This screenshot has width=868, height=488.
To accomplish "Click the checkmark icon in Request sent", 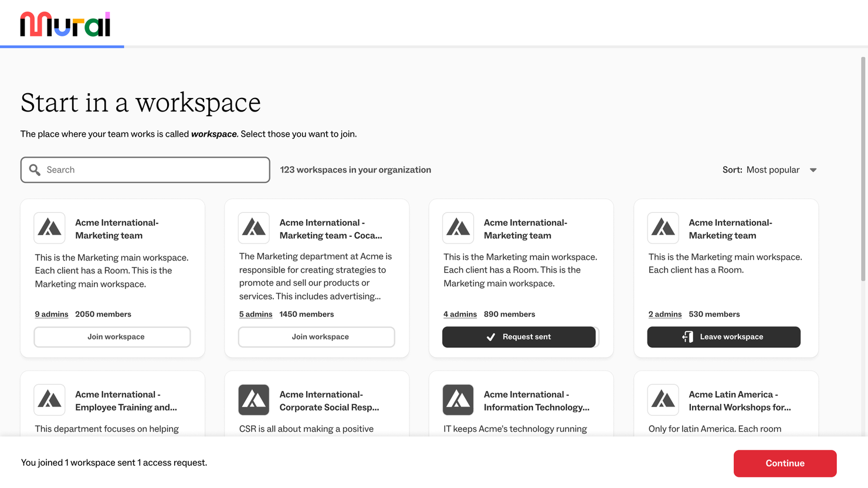I will click(491, 337).
